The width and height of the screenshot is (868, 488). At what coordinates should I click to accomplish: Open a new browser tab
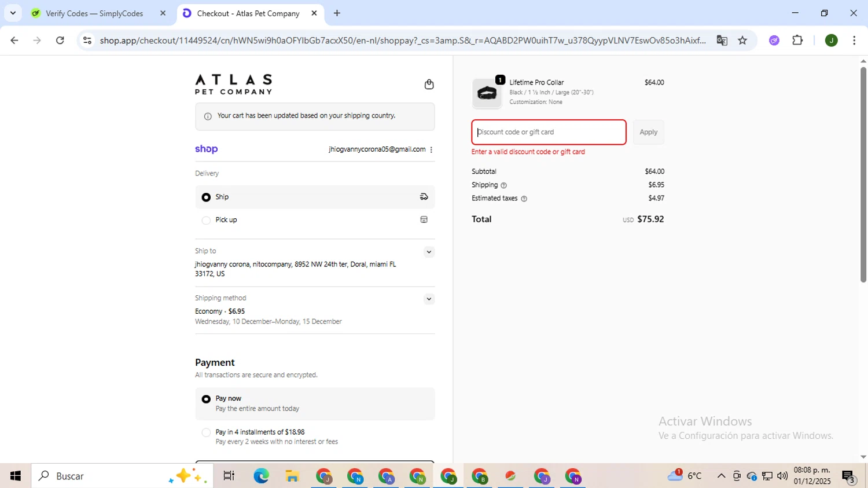pyautogui.click(x=337, y=13)
